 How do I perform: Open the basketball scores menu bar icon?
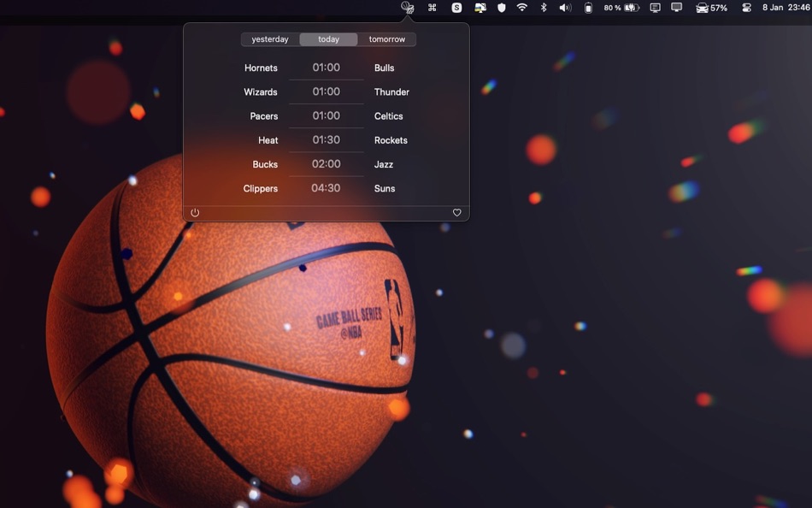[x=407, y=7]
